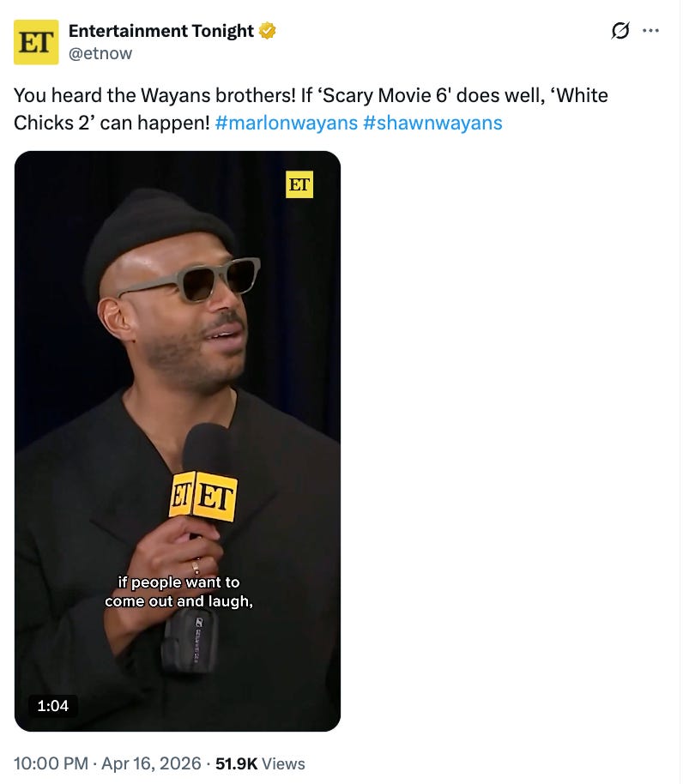Click the subtitle caption 'come out and laugh'
683x784 pixels.
(178, 601)
